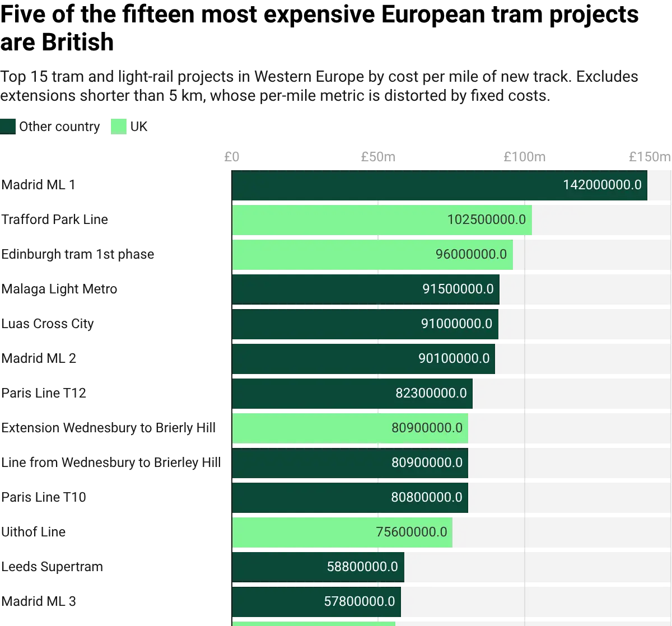The image size is (672, 626).
Task: Click the 'Trafford Park Line' row label
Action: pyautogui.click(x=54, y=219)
